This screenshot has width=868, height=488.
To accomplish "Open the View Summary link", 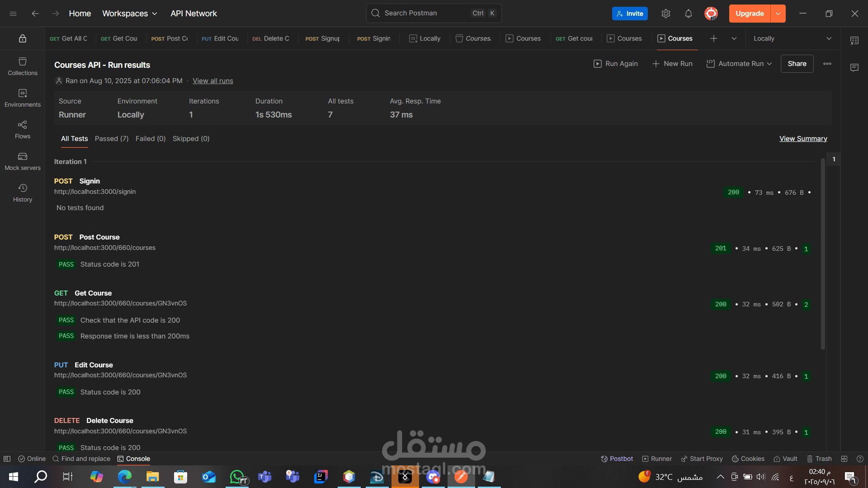I will pos(803,139).
